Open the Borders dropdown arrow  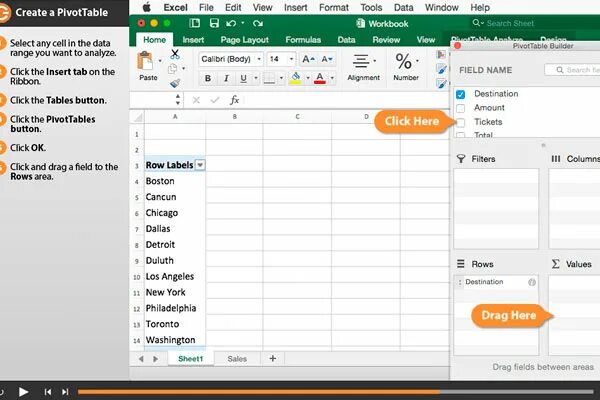(x=281, y=78)
